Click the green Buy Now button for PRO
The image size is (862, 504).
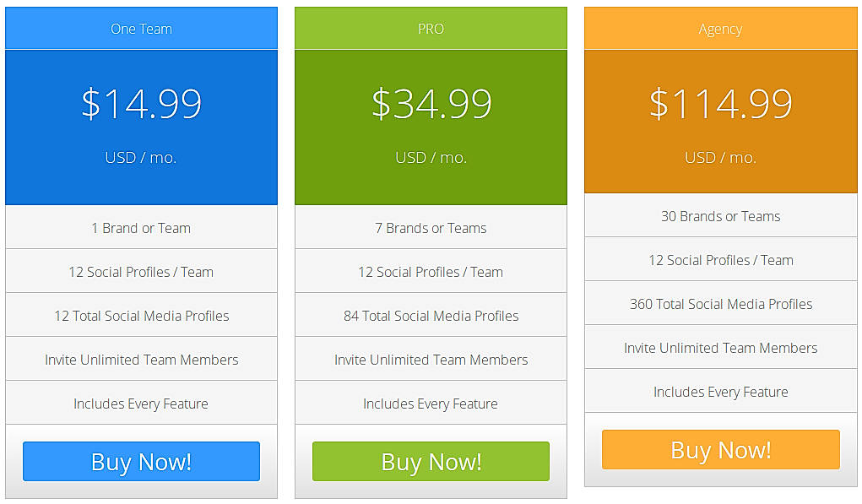431,461
